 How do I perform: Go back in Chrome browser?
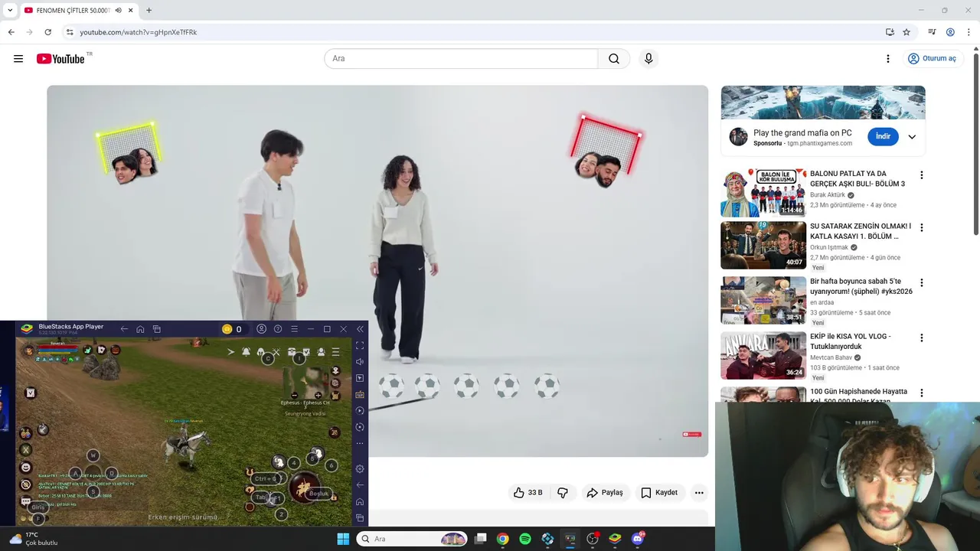point(11,32)
